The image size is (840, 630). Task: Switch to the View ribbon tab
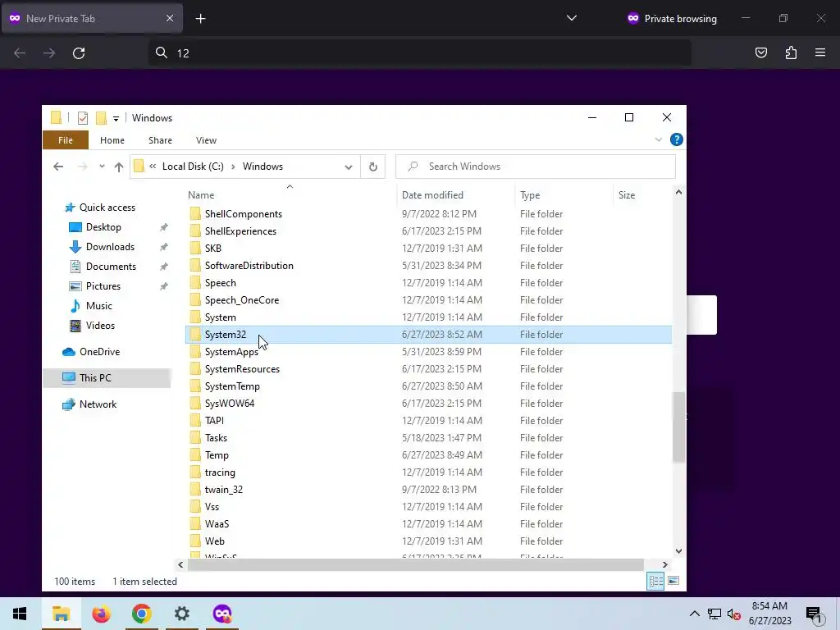[x=206, y=140]
